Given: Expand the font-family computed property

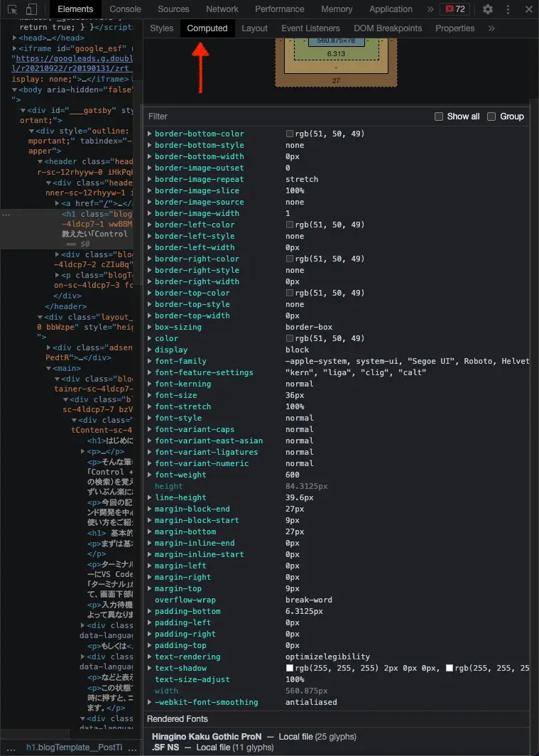Looking at the screenshot, I should (149, 361).
